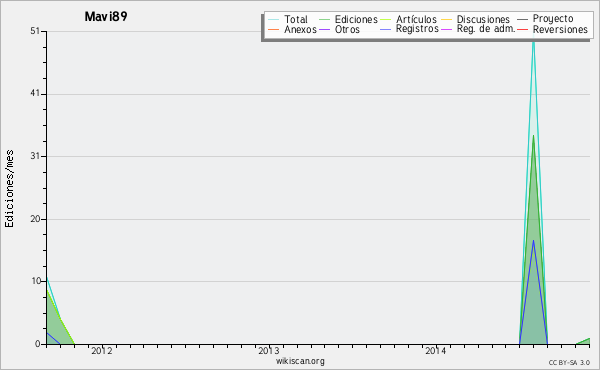Click the 31 y-axis label

tap(35, 156)
